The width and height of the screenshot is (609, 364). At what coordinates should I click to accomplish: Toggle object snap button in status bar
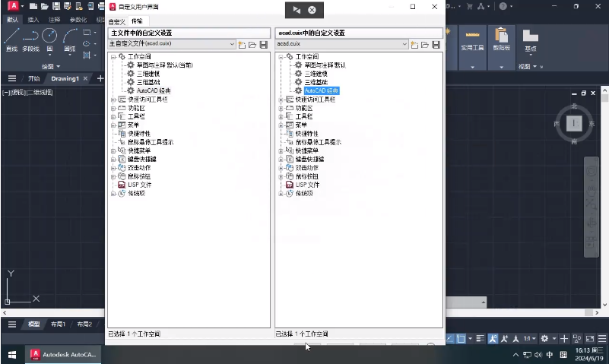[461, 338]
